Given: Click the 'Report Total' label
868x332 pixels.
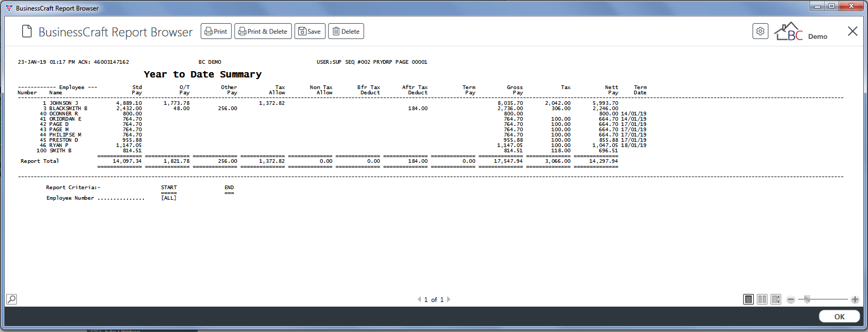Looking at the screenshot, I should (x=40, y=161).
